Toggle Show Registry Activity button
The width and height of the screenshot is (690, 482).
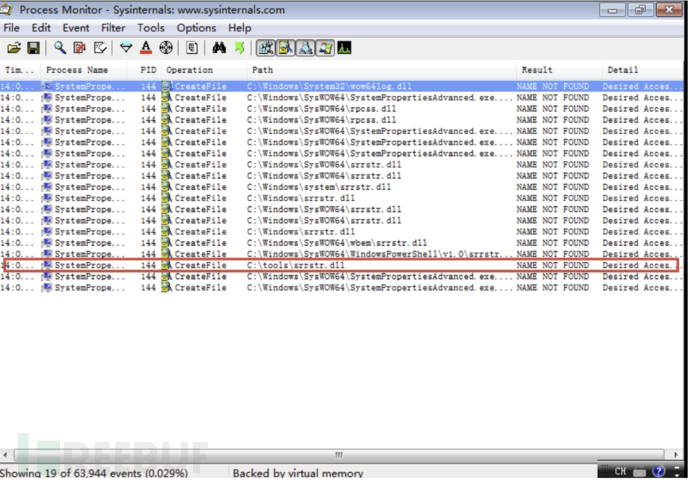pos(267,48)
